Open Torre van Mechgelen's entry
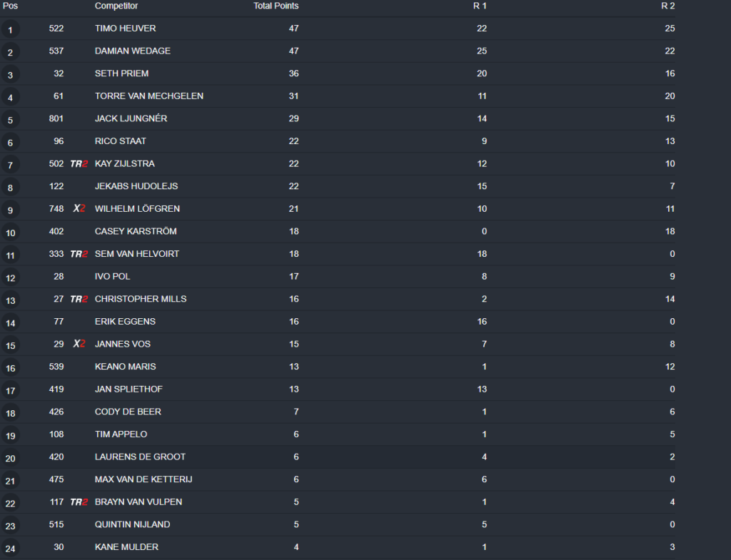Screen dimensions: 731x560 [x=148, y=96]
